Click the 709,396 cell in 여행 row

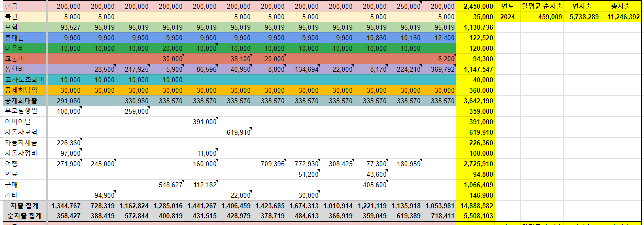click(x=269, y=164)
